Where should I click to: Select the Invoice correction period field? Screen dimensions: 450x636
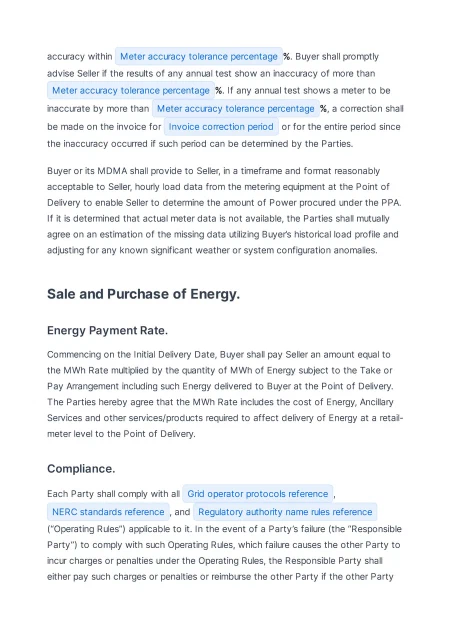[x=221, y=127]
